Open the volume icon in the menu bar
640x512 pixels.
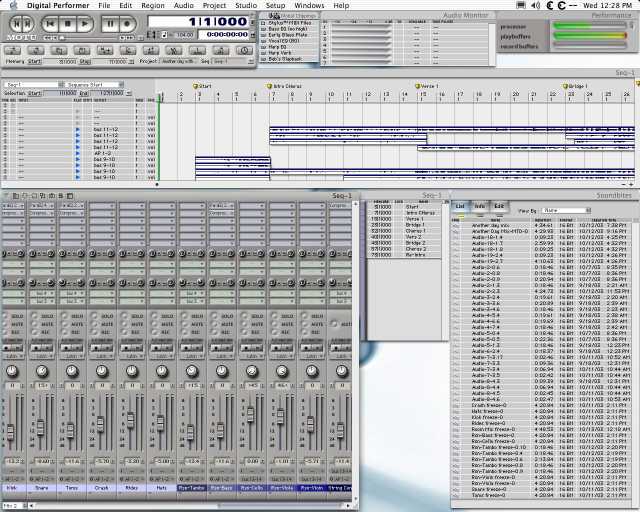point(536,5)
